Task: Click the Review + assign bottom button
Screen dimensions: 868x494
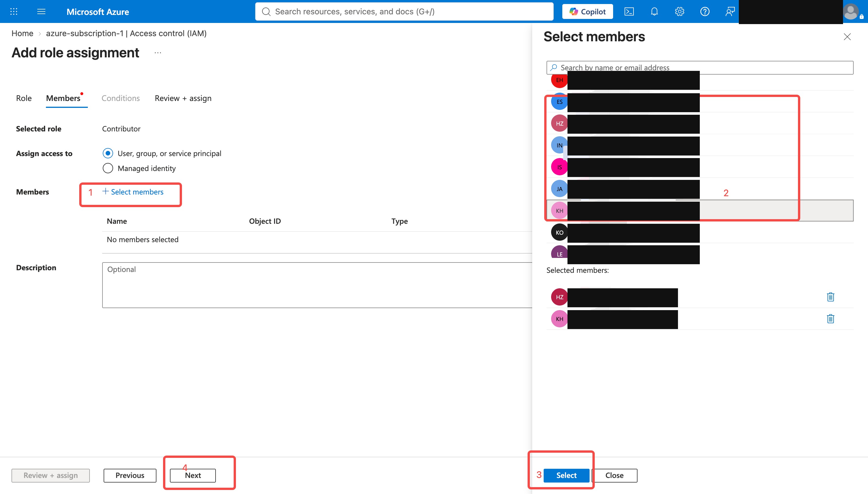Action: [x=51, y=475]
